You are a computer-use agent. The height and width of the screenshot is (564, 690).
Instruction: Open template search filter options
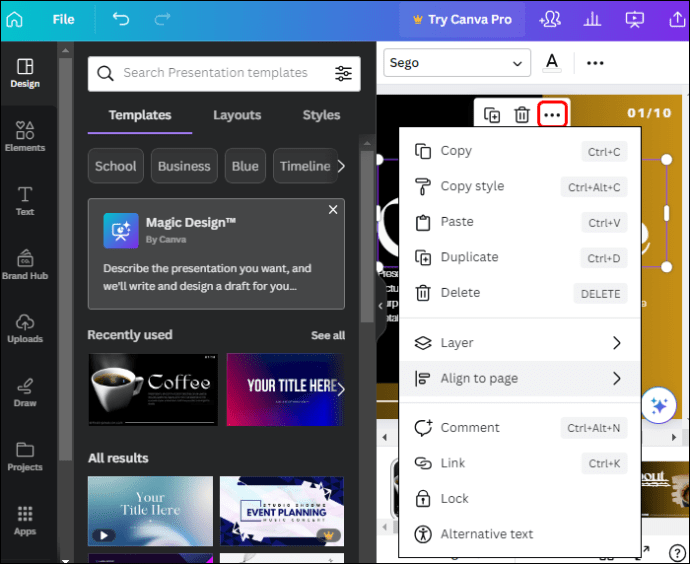(343, 73)
